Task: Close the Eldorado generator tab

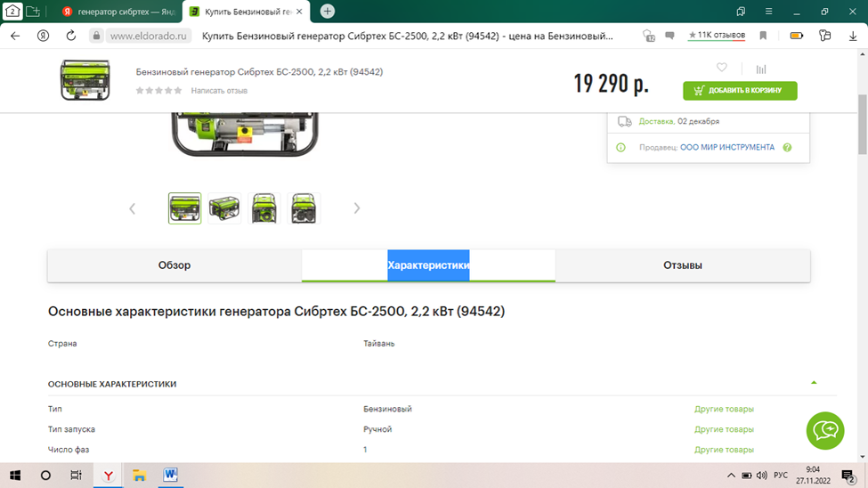Action: [x=299, y=12]
